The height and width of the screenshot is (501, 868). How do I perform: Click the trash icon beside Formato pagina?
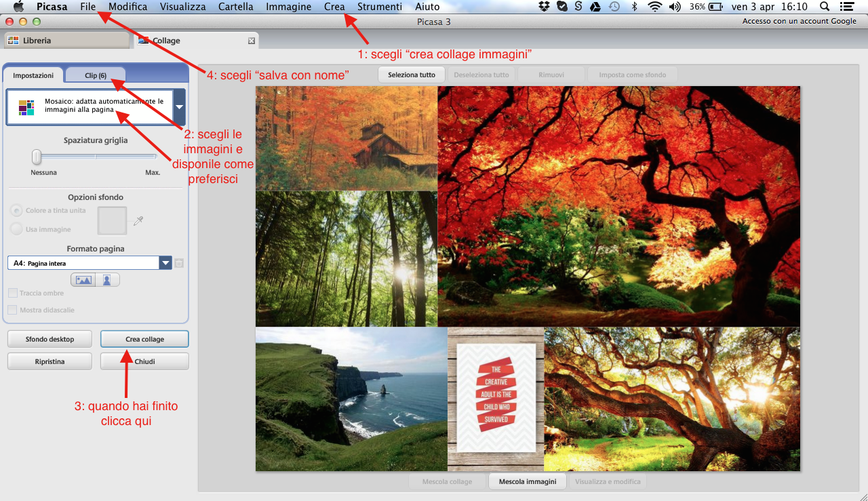pyautogui.click(x=179, y=263)
